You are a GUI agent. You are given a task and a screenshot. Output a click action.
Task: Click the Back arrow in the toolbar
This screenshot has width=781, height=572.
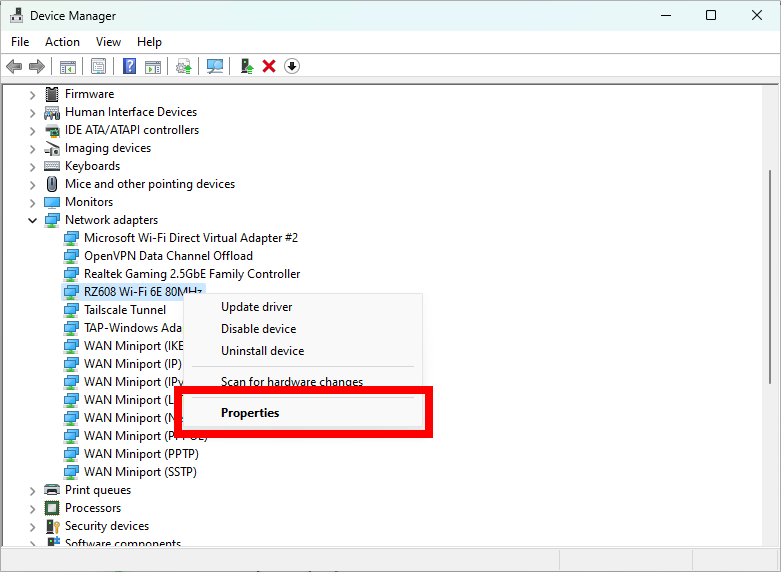14,66
